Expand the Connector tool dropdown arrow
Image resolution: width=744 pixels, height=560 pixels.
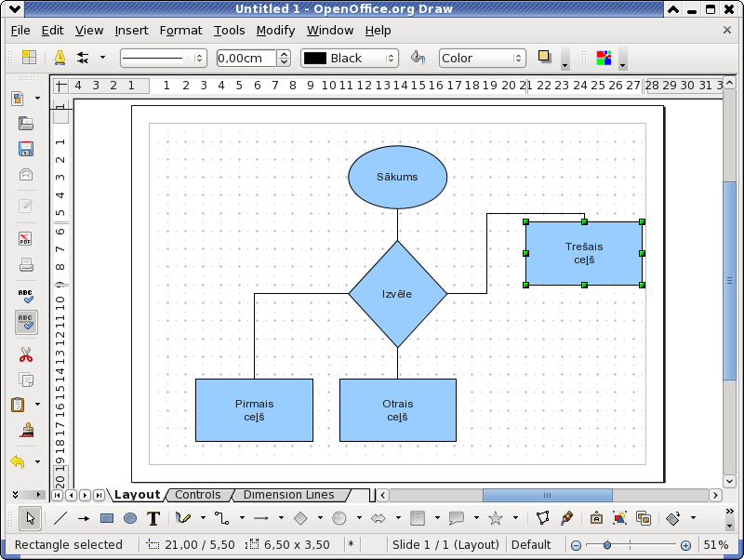click(x=242, y=518)
